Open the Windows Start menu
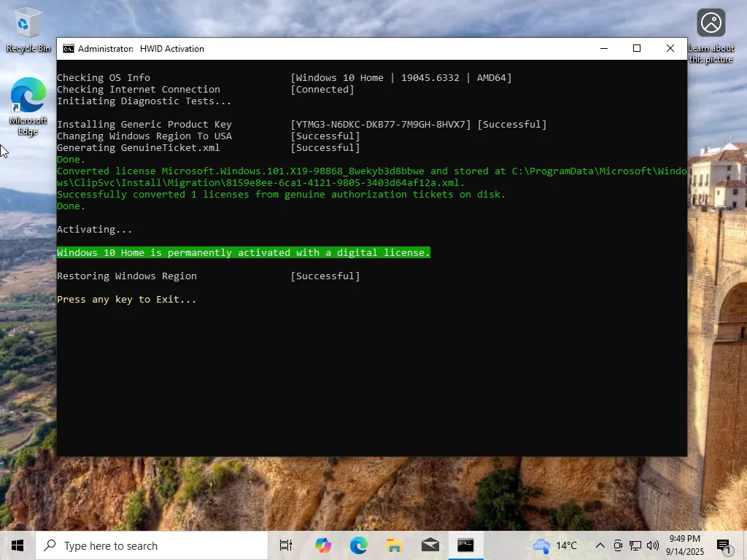The width and height of the screenshot is (747, 560). pos(18,545)
